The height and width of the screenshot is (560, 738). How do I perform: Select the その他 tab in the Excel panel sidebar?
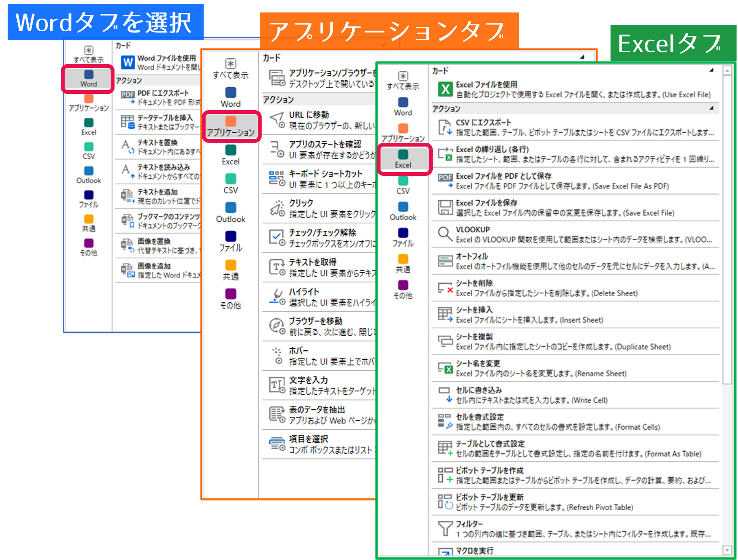point(403,290)
